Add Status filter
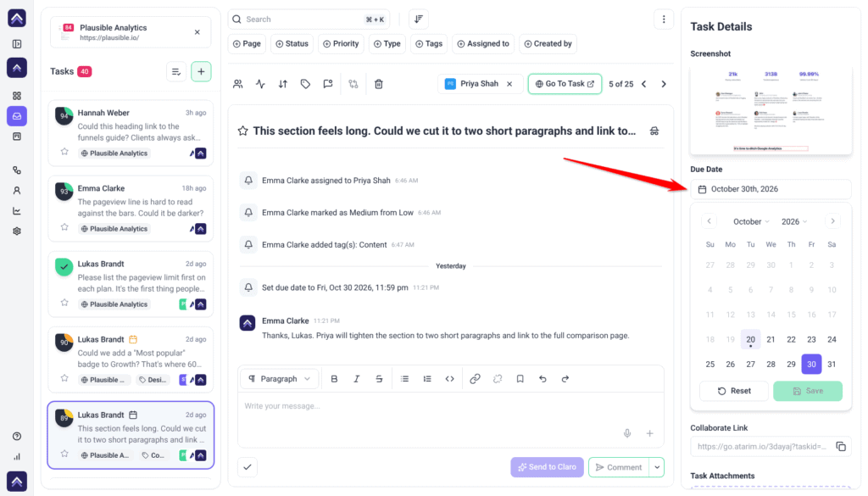 (292, 44)
